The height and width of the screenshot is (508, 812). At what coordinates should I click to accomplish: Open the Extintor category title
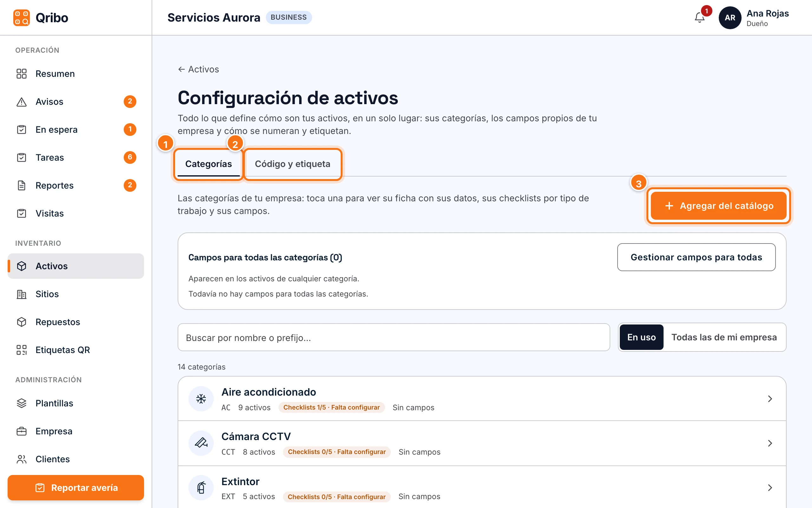pos(240,481)
